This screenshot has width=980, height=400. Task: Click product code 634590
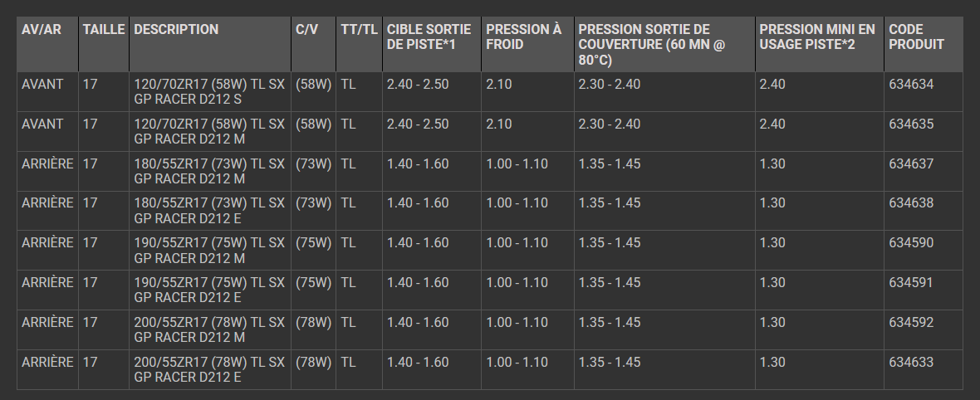(911, 243)
